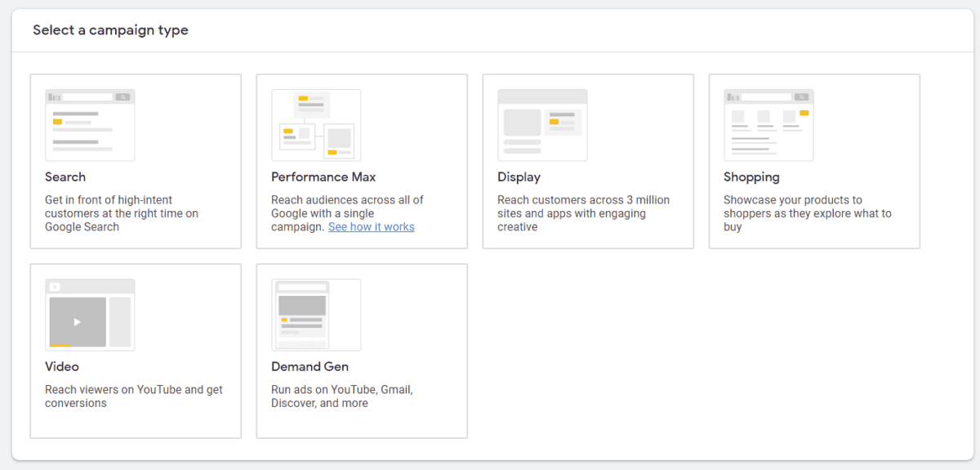
Task: Select the Video campaign illustration
Action: [90, 315]
